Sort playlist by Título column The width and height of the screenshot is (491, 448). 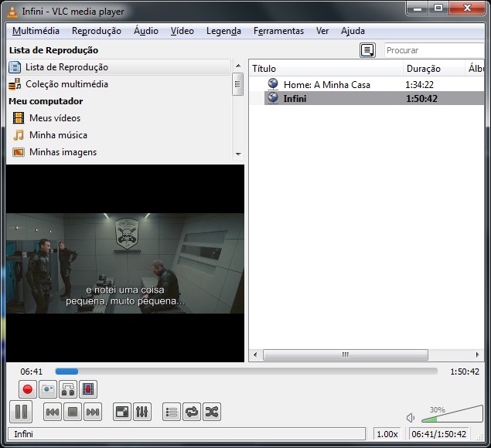pos(326,69)
